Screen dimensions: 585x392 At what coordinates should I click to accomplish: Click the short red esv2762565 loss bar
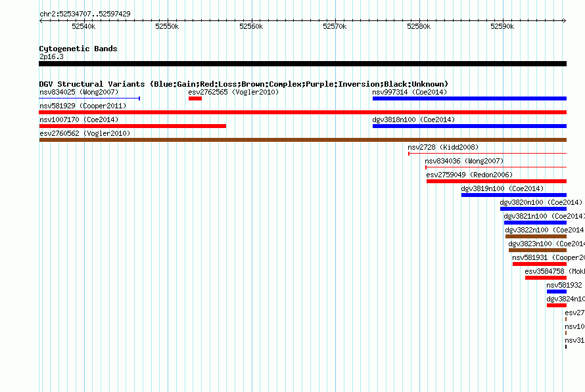[195, 98]
